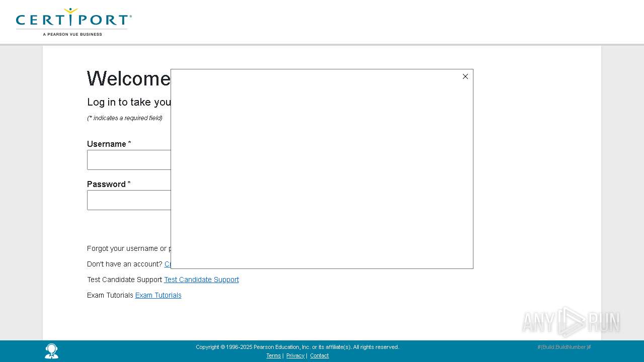
Task: Open the Terms link in footer
Action: (274, 355)
